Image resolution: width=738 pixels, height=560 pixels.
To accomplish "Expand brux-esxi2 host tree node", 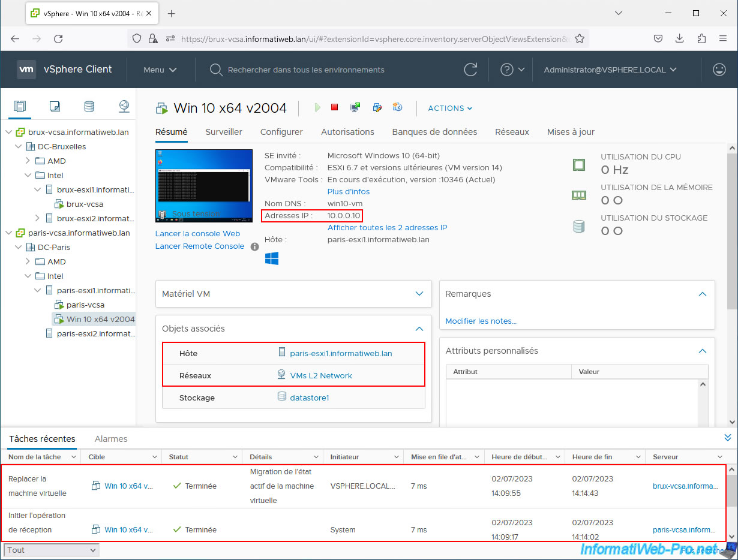I will tap(37, 218).
